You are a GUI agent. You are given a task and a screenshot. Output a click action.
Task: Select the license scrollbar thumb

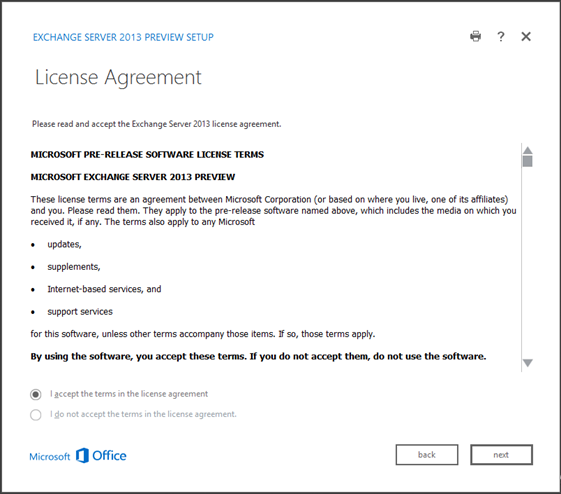pyautogui.click(x=527, y=161)
